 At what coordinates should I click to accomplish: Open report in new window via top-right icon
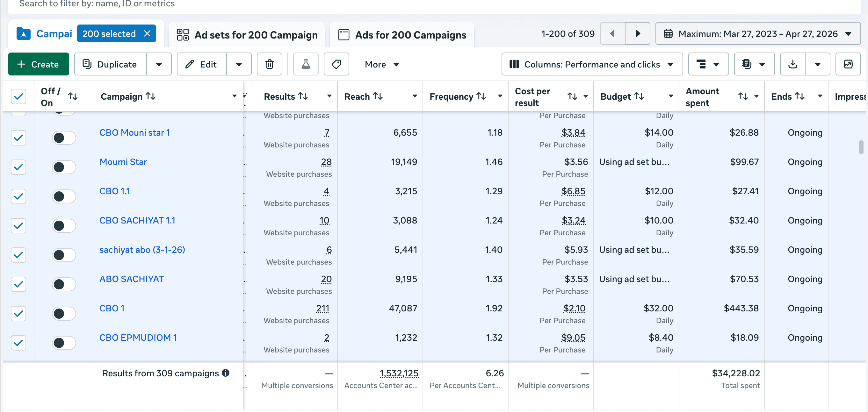(849, 64)
